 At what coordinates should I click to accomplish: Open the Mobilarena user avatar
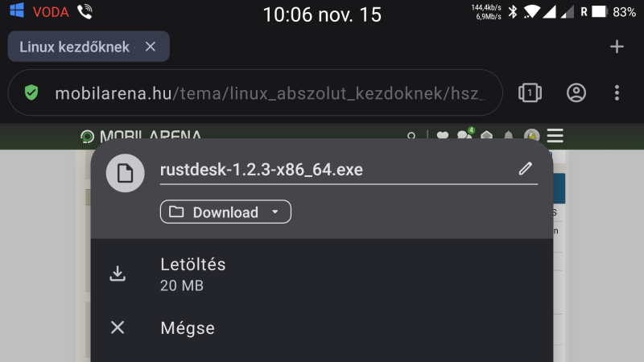click(531, 135)
